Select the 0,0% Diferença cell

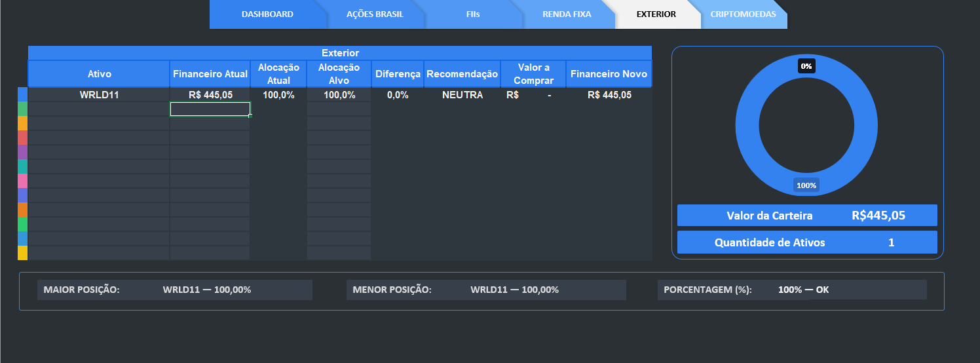(x=398, y=95)
